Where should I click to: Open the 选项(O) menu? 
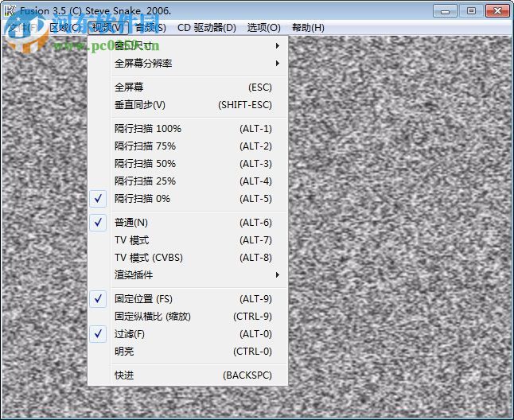(x=263, y=28)
